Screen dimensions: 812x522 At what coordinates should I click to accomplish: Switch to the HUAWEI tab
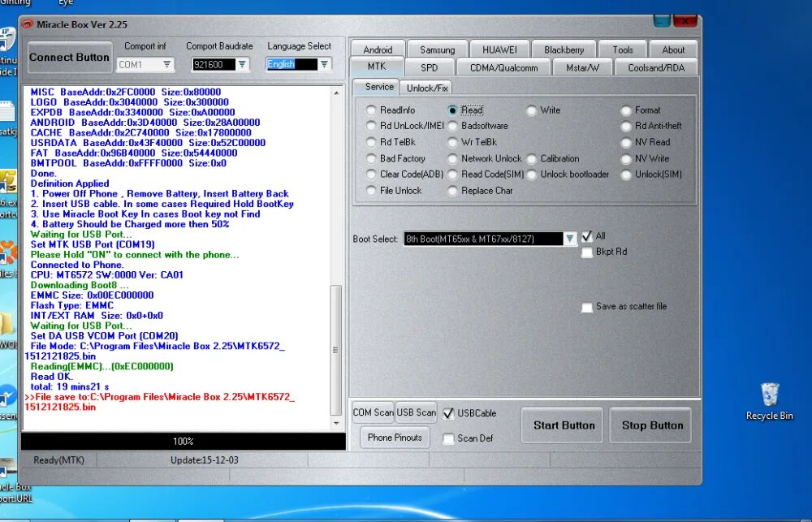pyautogui.click(x=499, y=50)
